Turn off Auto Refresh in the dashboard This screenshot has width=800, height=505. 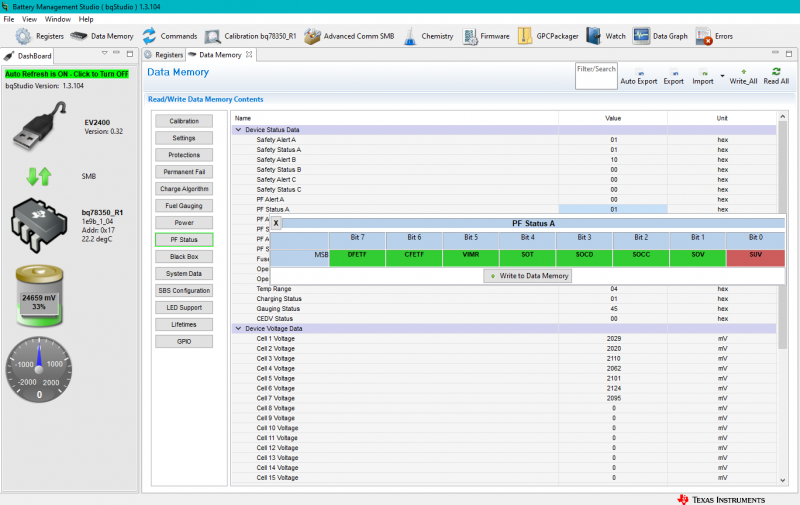66,74
